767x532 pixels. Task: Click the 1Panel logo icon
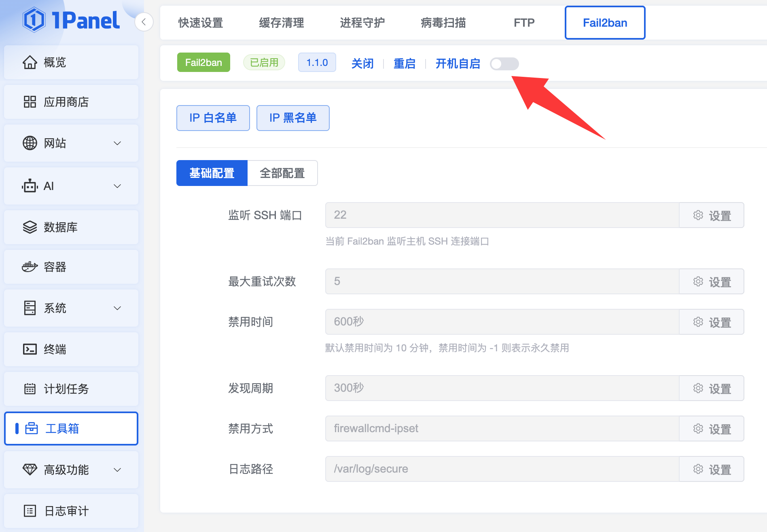34,20
